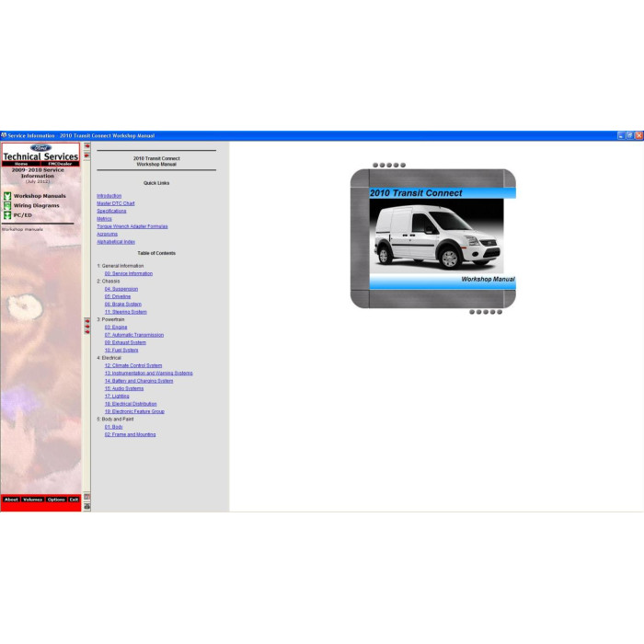Click the 'Table of Contents' heading
The height and width of the screenshot is (644, 644).
click(x=156, y=253)
